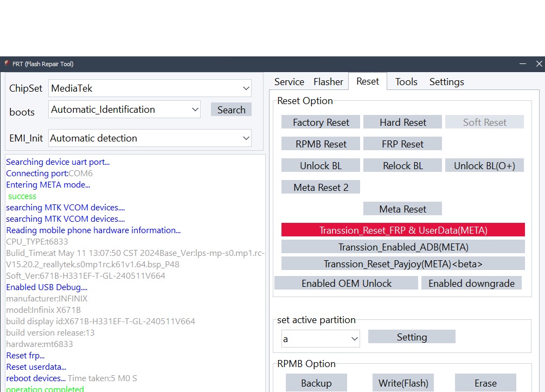Open the EMI_Init Automatic detection dropdown

[150, 138]
